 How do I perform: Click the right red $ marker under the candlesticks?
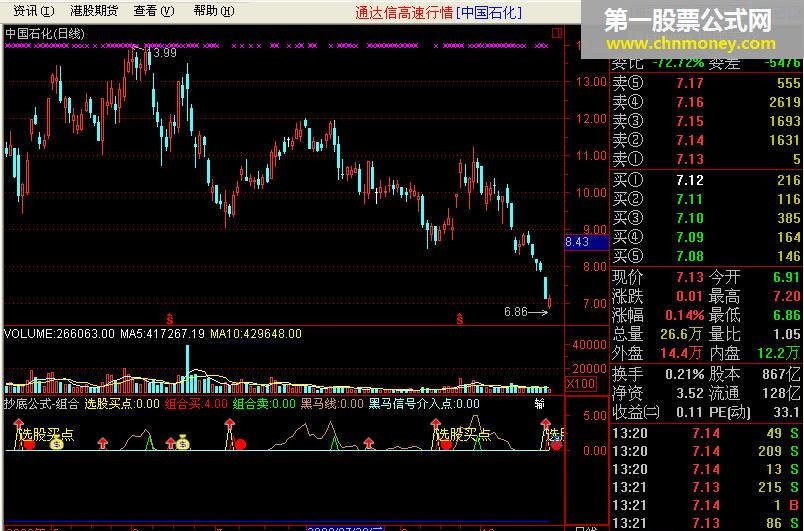click(460, 318)
